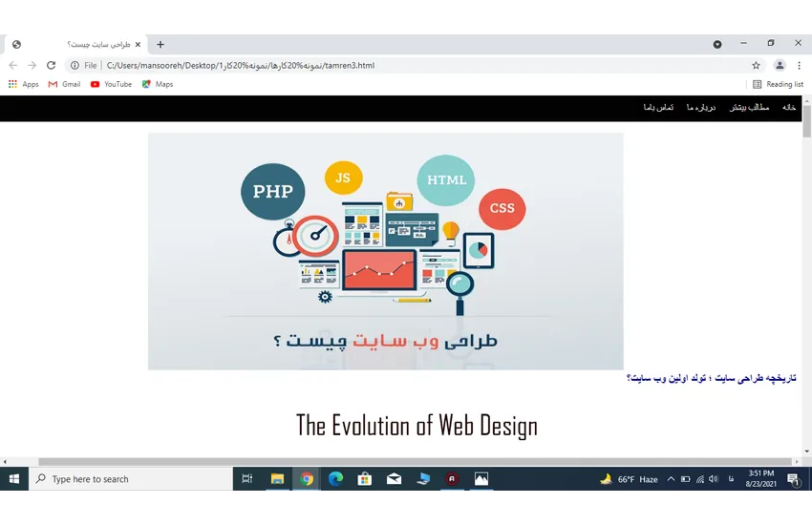Viewport: 812px width, 525px height.
Task: Open Chrome's three-dot menu
Action: click(x=799, y=66)
